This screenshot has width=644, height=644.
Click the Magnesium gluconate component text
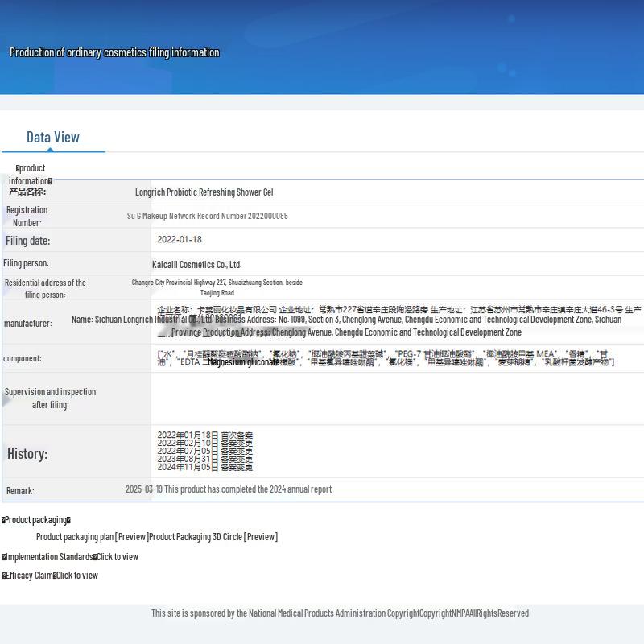[243, 362]
